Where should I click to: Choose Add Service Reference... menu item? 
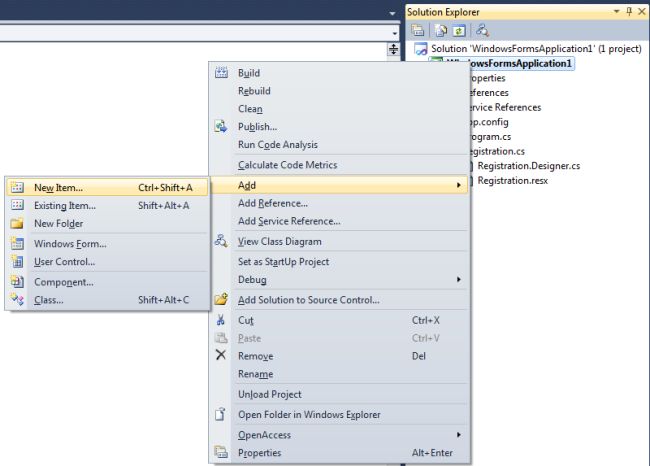(x=289, y=221)
